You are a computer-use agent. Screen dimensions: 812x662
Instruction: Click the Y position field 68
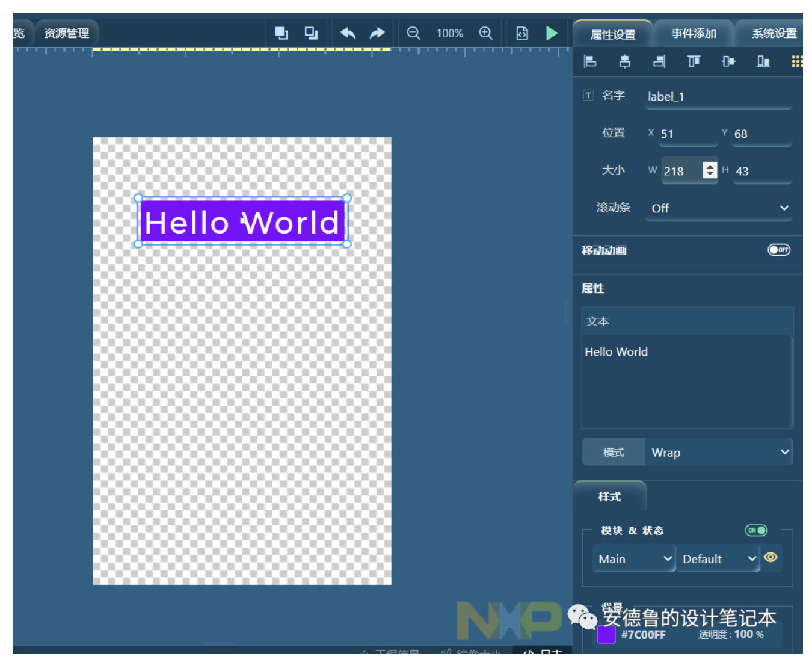point(762,134)
